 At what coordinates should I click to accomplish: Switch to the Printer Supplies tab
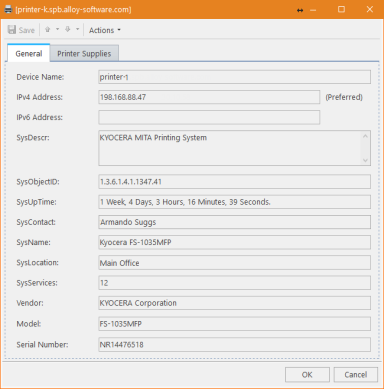pos(84,54)
